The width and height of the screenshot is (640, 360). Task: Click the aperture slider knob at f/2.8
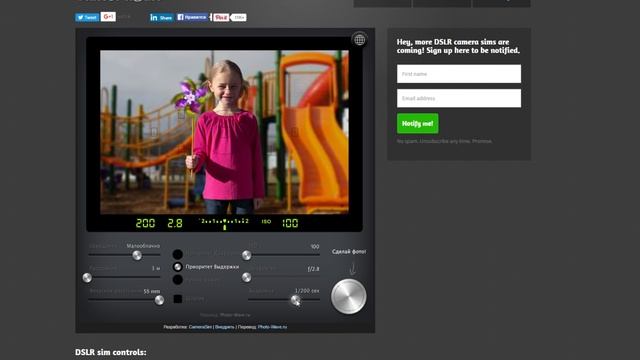246,278
